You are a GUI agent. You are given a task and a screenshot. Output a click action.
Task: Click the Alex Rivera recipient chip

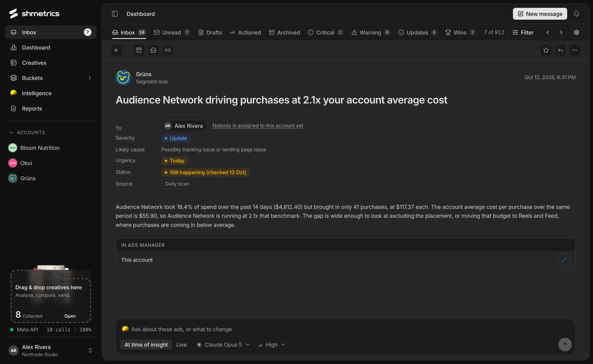[x=184, y=126]
